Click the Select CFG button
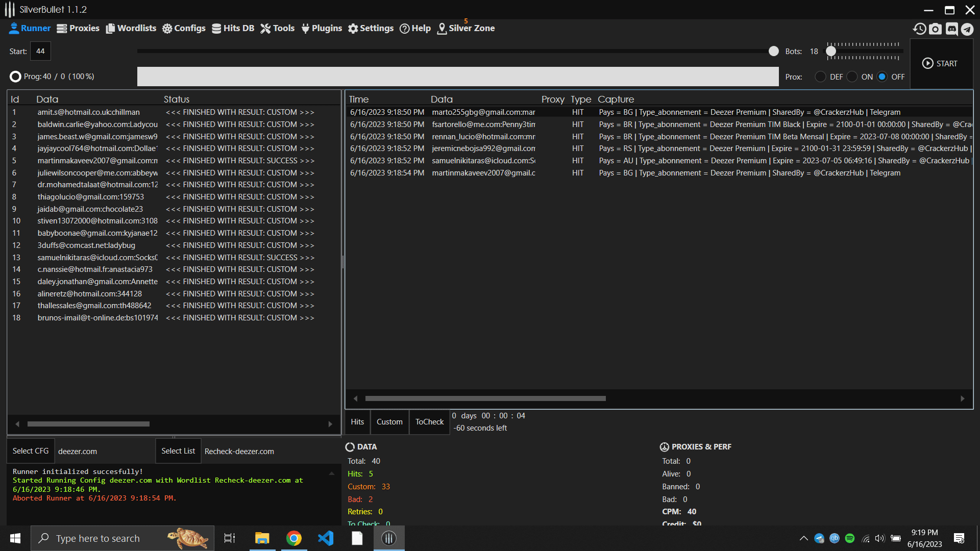The width and height of the screenshot is (980, 551). point(31,451)
